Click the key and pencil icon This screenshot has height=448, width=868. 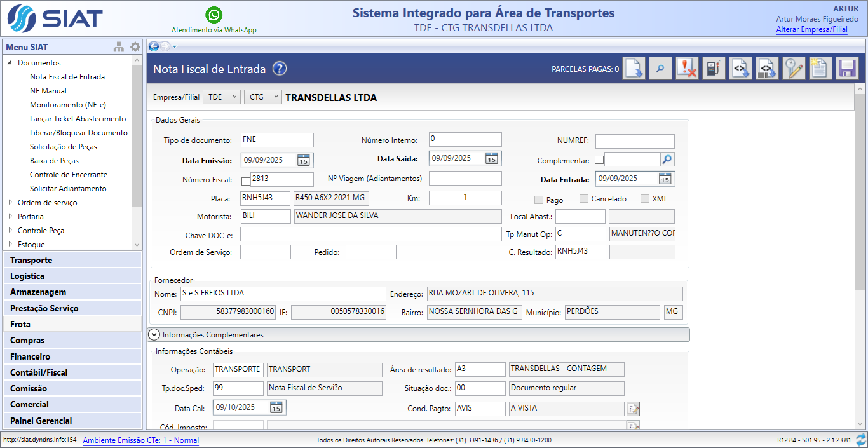coord(794,69)
